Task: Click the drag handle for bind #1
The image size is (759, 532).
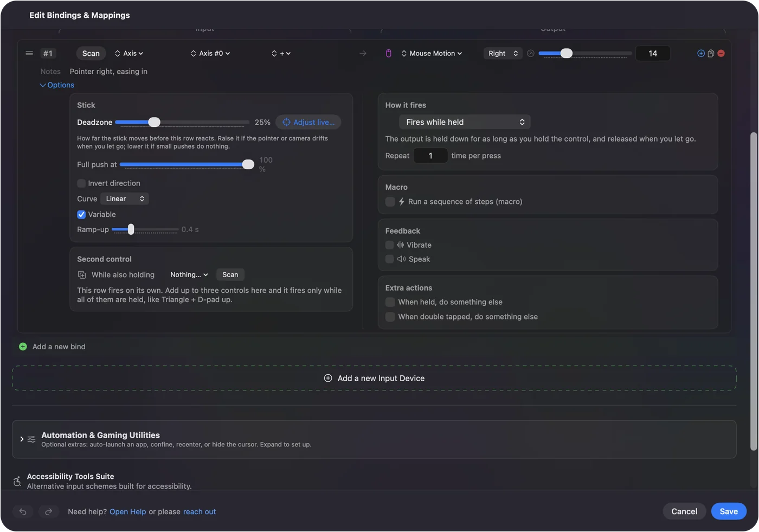Action: pos(29,53)
